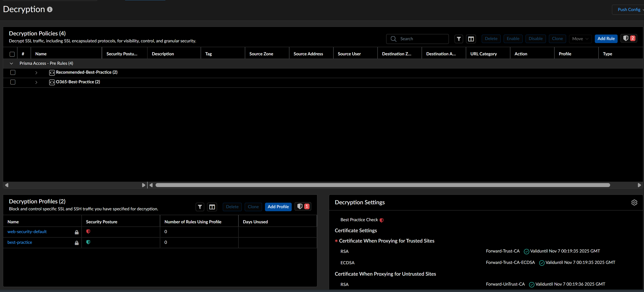Screen dimensions: 644x292
Task: Open profiles column chooser icon
Action: [x=212, y=207]
